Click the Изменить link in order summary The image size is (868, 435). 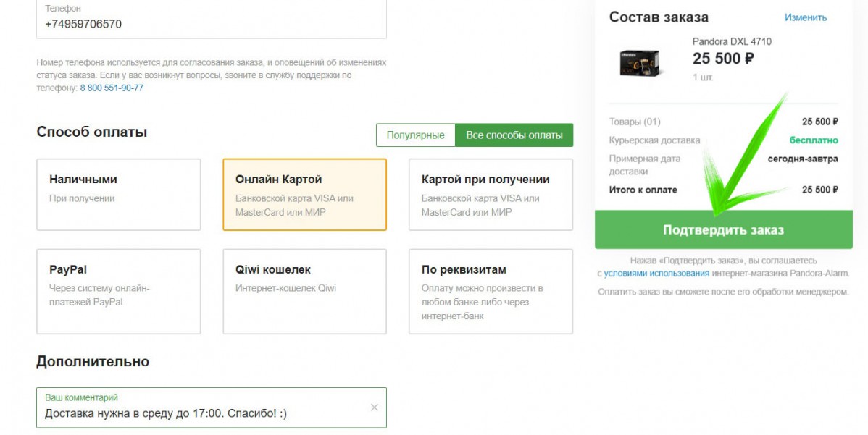806,17
